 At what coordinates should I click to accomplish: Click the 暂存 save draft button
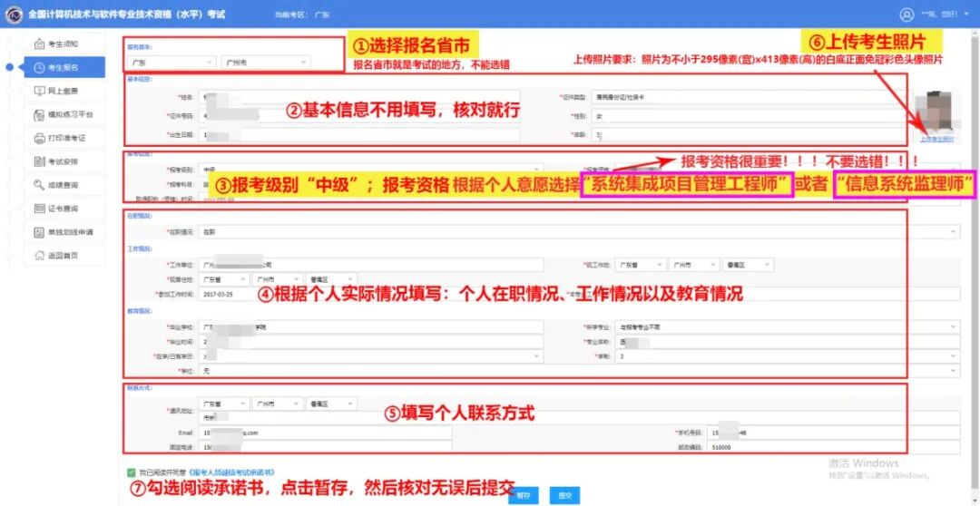tap(524, 495)
